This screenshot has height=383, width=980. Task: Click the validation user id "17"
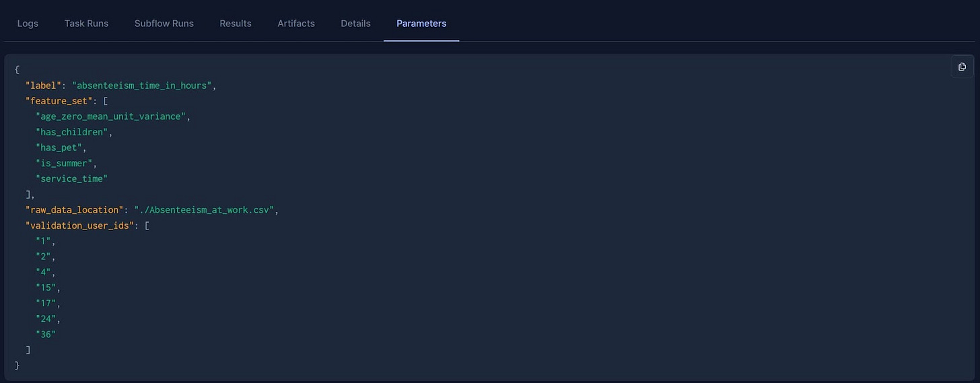pos(46,303)
